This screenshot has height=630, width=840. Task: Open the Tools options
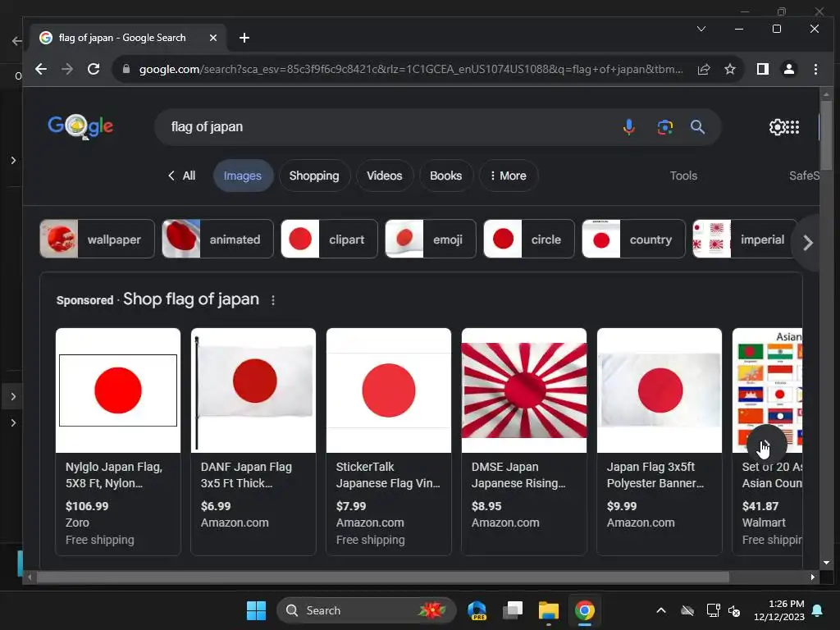click(x=683, y=176)
